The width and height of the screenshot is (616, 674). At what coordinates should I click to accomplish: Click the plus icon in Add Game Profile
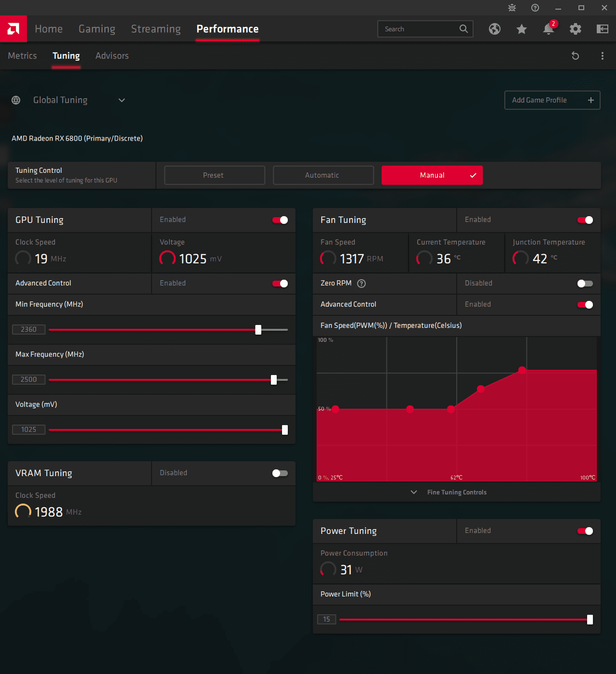[591, 100]
